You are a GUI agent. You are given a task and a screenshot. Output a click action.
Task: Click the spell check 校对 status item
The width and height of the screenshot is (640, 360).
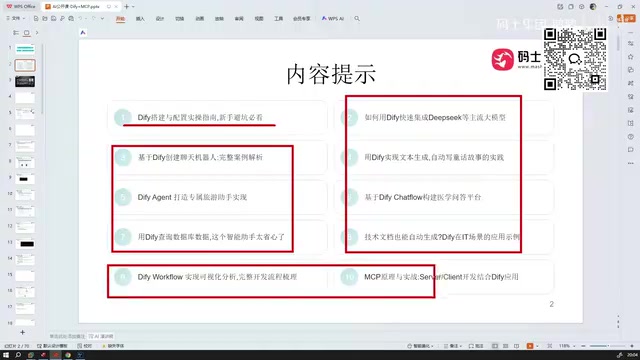tap(85, 346)
